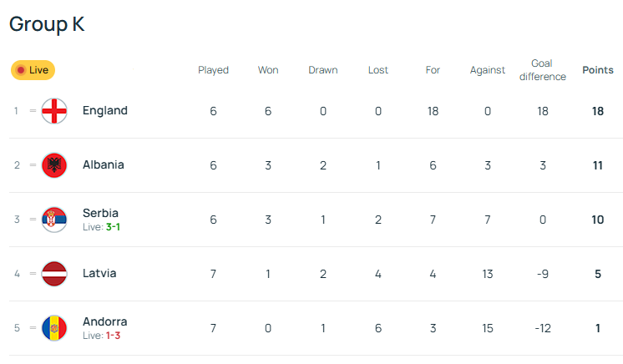Open Serbia's live 3-1 score
This screenshot has width=623, height=364.
click(x=114, y=227)
